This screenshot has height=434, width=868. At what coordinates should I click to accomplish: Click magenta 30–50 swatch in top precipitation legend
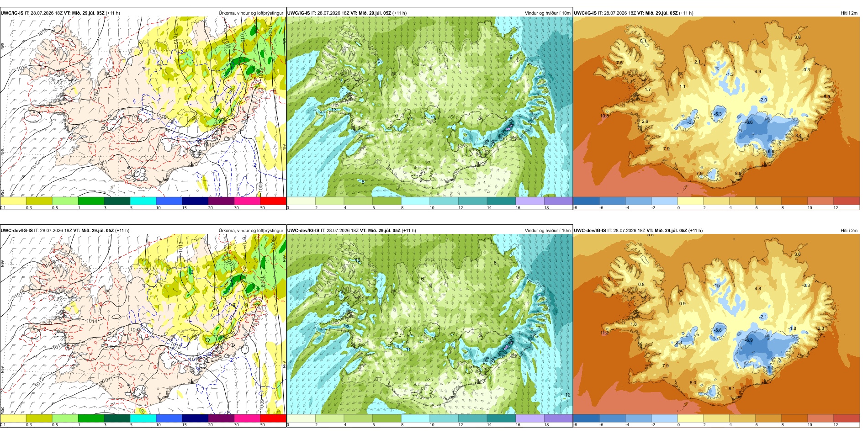[x=247, y=201]
